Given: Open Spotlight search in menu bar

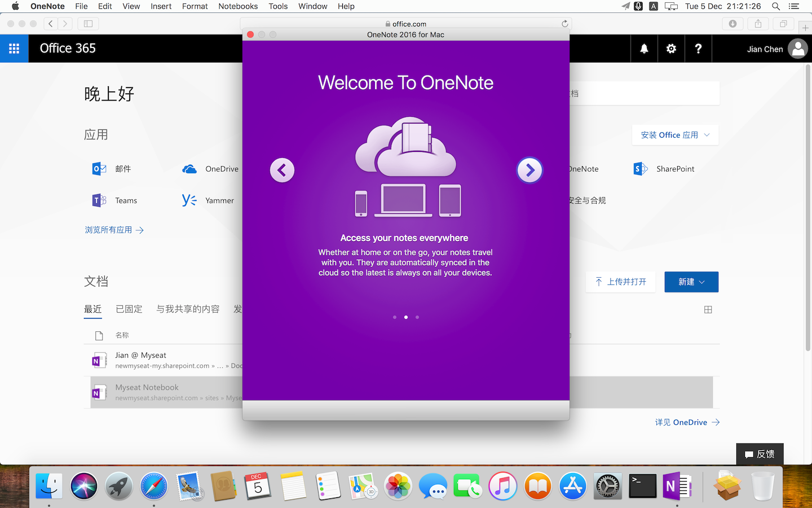Looking at the screenshot, I should click(776, 6).
